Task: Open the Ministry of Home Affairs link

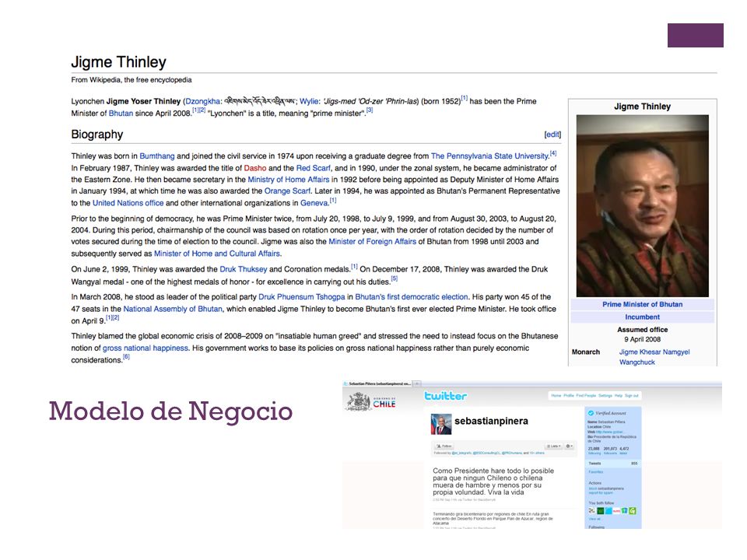Action: tap(288, 180)
